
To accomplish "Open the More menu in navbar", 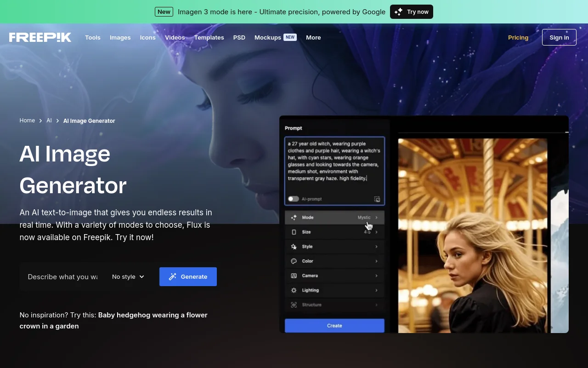I will 313,38.
